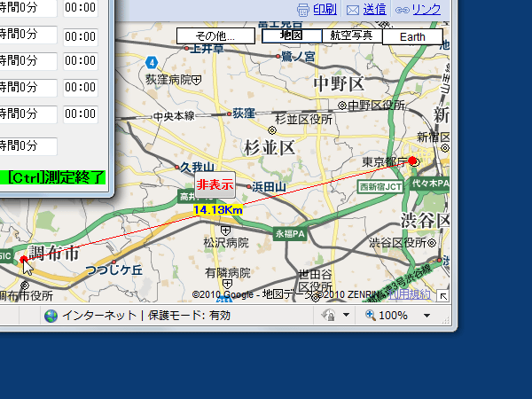Click the first 00:00 time field
The height and width of the screenshot is (399, 532).
[x=81, y=7]
